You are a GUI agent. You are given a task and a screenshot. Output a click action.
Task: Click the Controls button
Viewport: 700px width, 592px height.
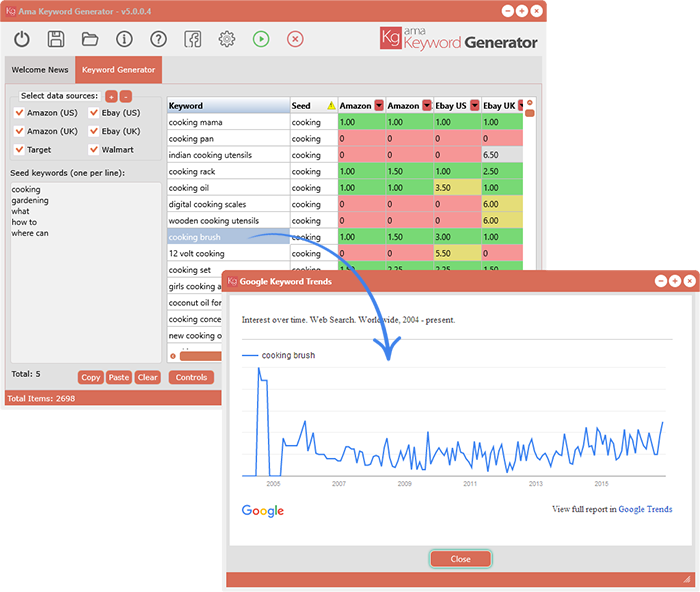click(191, 377)
